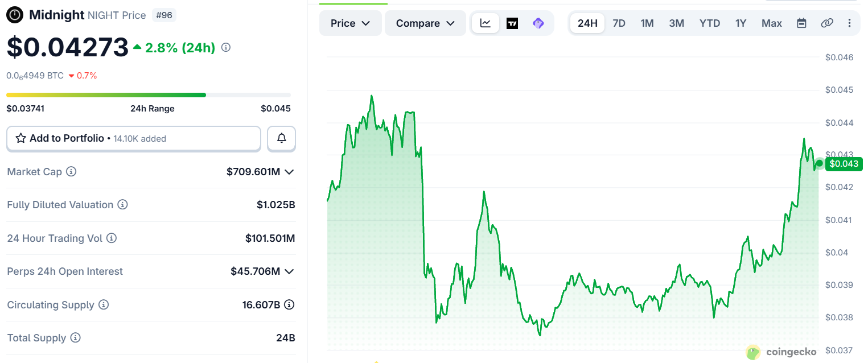Click the 24B total supply value
868x363 pixels.
click(x=286, y=338)
